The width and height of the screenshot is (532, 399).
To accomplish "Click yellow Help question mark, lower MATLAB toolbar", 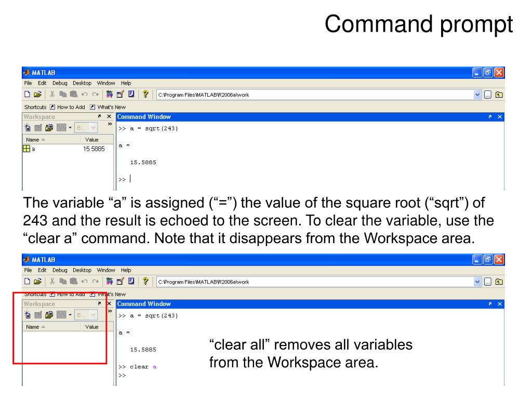I will (145, 281).
